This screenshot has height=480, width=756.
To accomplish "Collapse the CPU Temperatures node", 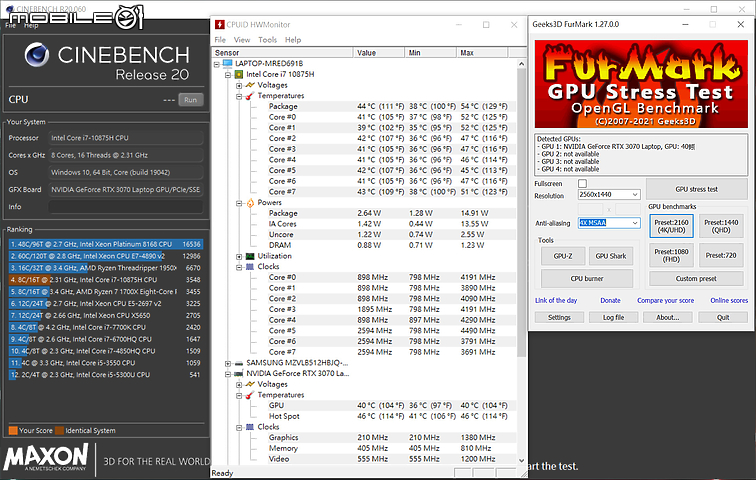I will point(239,96).
